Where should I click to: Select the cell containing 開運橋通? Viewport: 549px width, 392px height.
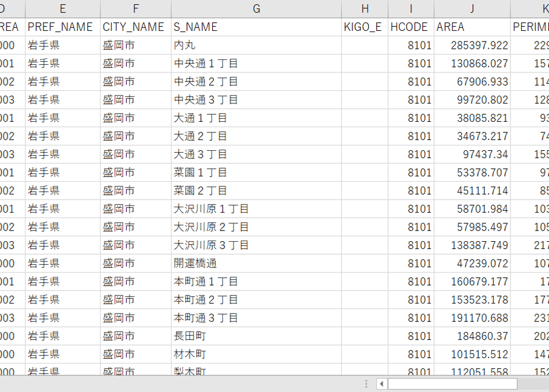pyautogui.click(x=256, y=263)
